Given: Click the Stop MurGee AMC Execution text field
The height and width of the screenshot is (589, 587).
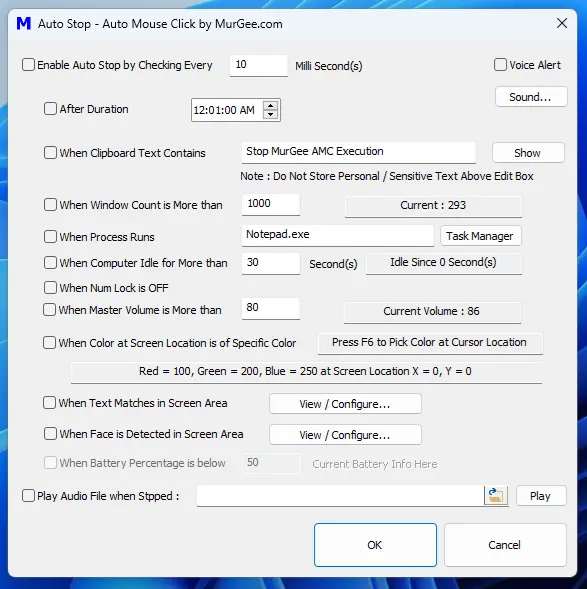Looking at the screenshot, I should 359,152.
